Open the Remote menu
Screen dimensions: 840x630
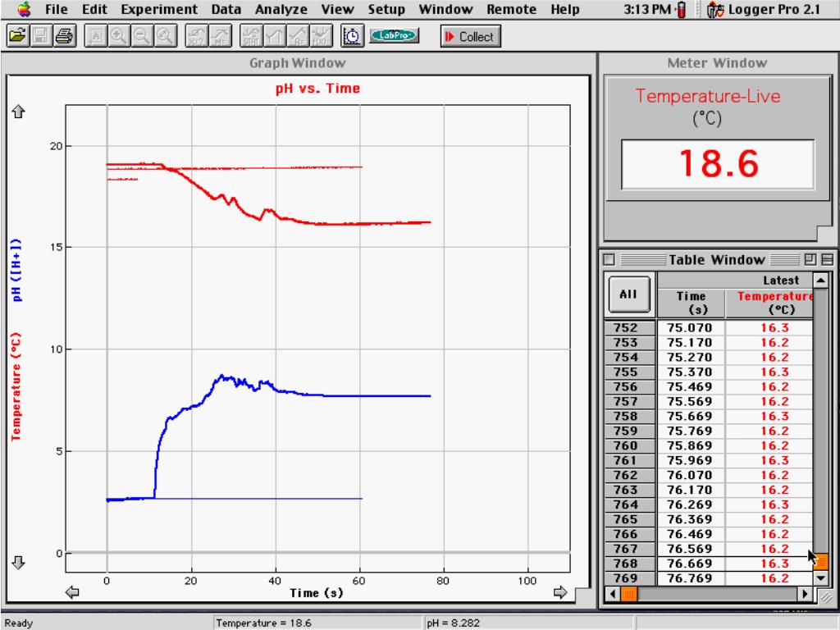click(x=512, y=9)
